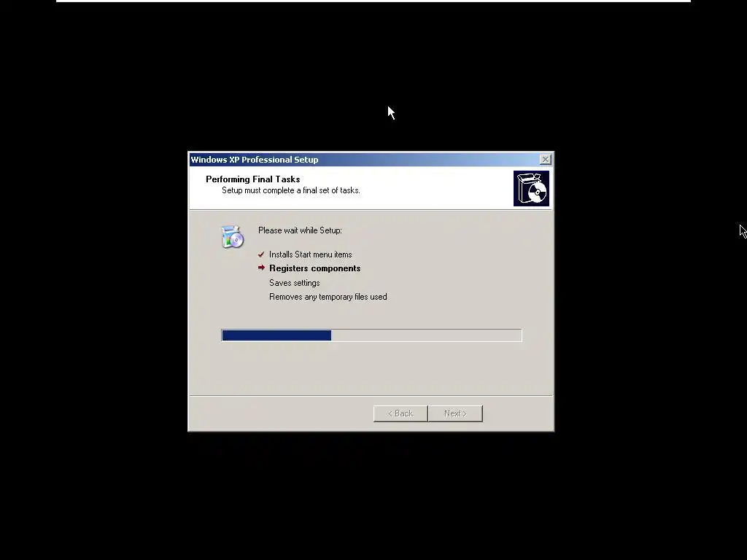Viewport: 747px width, 560px height.
Task: Click the Next button
Action: coord(455,413)
